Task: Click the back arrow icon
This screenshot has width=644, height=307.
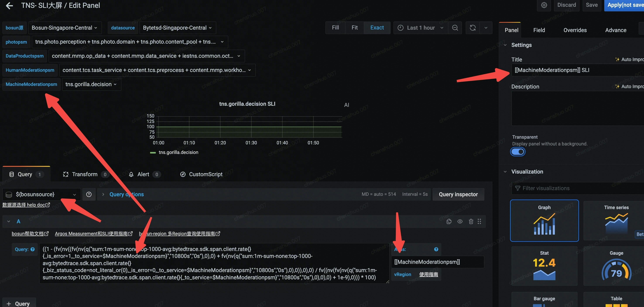Action: pyautogui.click(x=9, y=5)
